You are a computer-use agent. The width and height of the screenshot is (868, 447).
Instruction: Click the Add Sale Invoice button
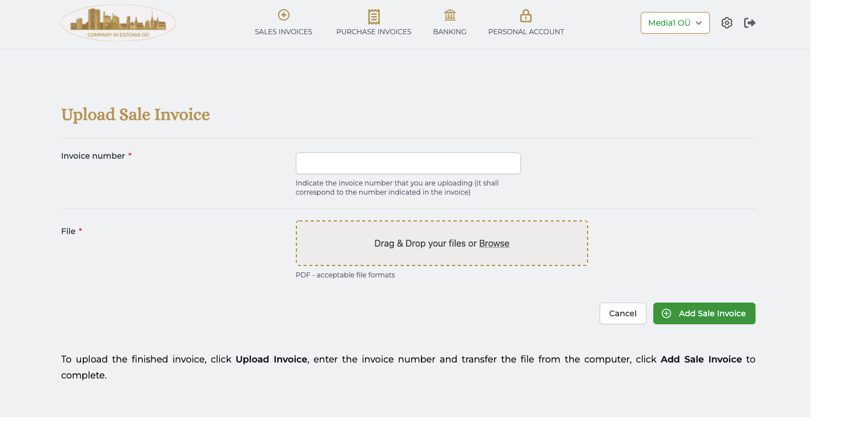[x=704, y=313]
